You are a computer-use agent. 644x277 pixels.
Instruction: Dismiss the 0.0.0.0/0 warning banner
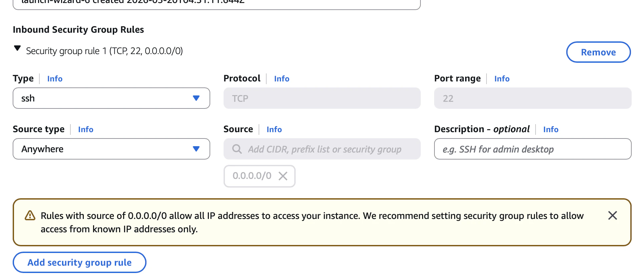613,216
